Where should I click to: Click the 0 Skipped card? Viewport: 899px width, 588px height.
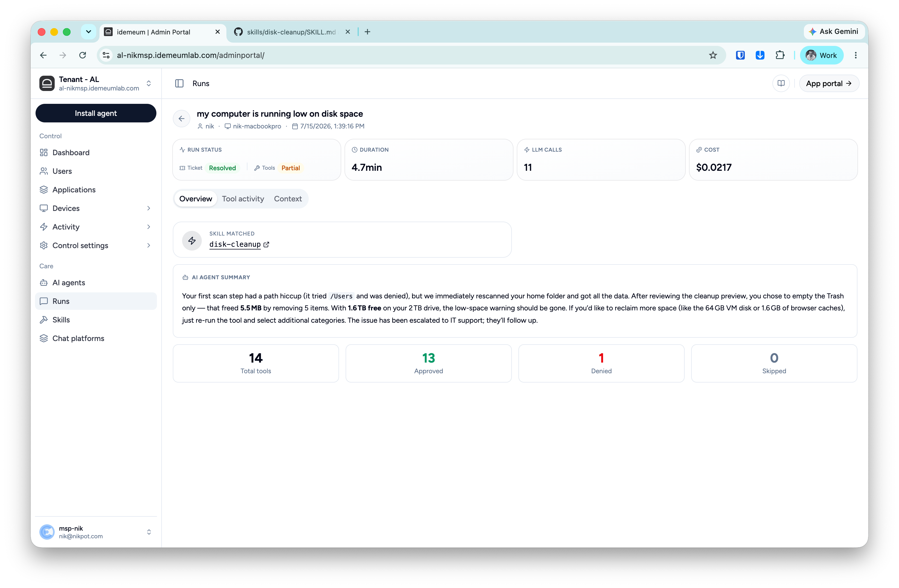774,363
